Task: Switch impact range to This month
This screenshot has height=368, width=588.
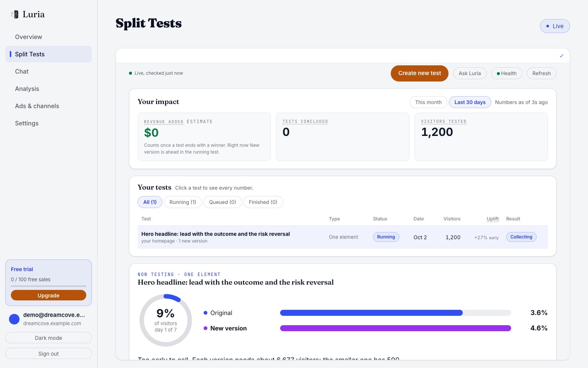Action: point(428,102)
